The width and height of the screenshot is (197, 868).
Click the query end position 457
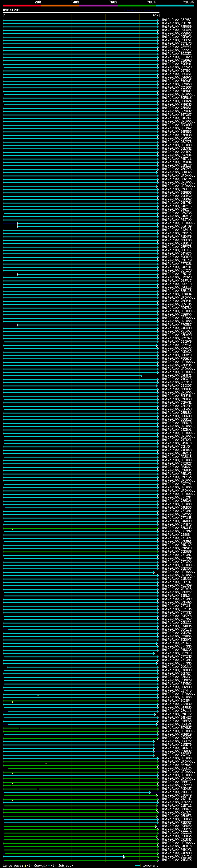click(155, 15)
